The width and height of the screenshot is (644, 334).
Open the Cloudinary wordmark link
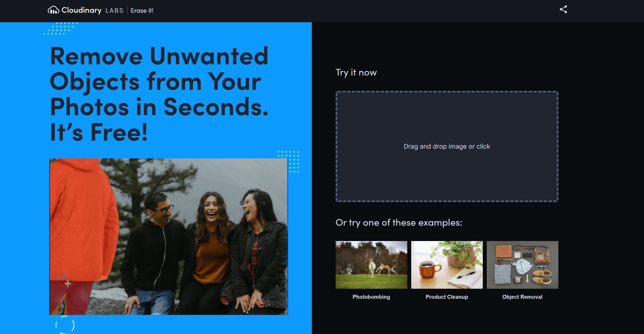click(x=81, y=10)
